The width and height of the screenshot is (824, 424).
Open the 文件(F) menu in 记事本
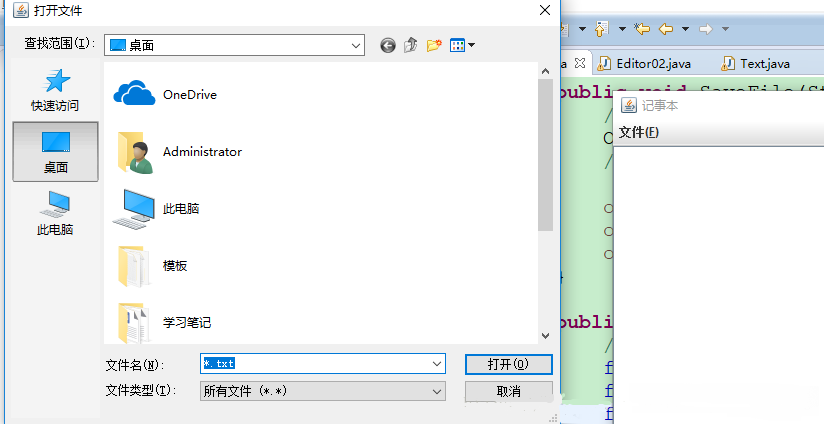638,132
